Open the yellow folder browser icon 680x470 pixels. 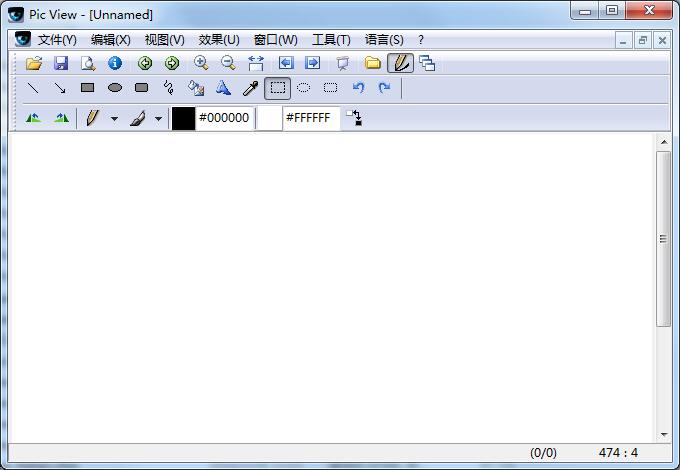(373, 63)
